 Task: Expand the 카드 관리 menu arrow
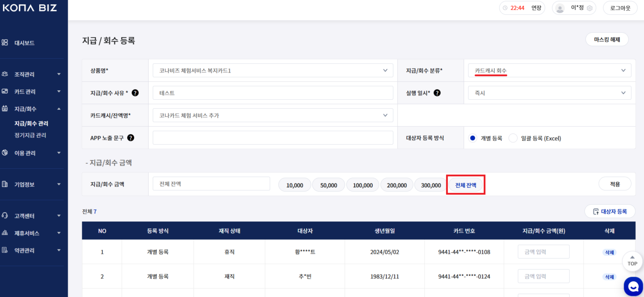point(59,92)
